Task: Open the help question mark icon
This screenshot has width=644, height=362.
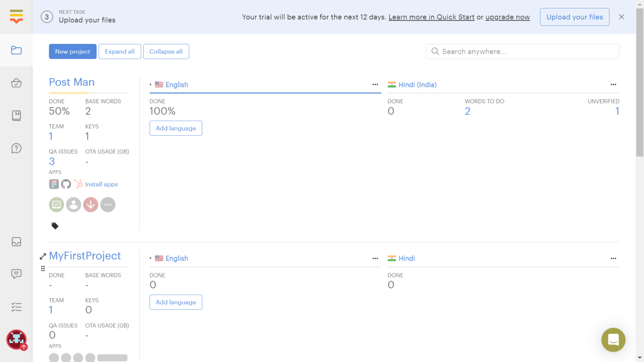Action: point(16,148)
